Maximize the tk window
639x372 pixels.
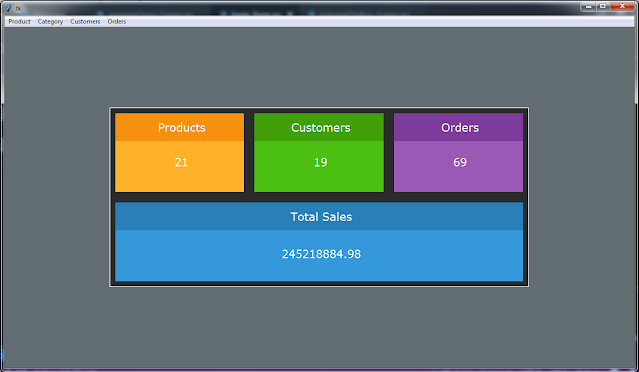[603, 7]
